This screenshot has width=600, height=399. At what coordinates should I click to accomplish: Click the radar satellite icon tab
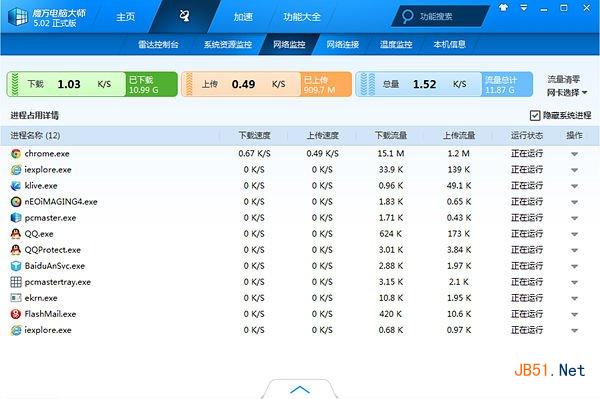[185, 16]
